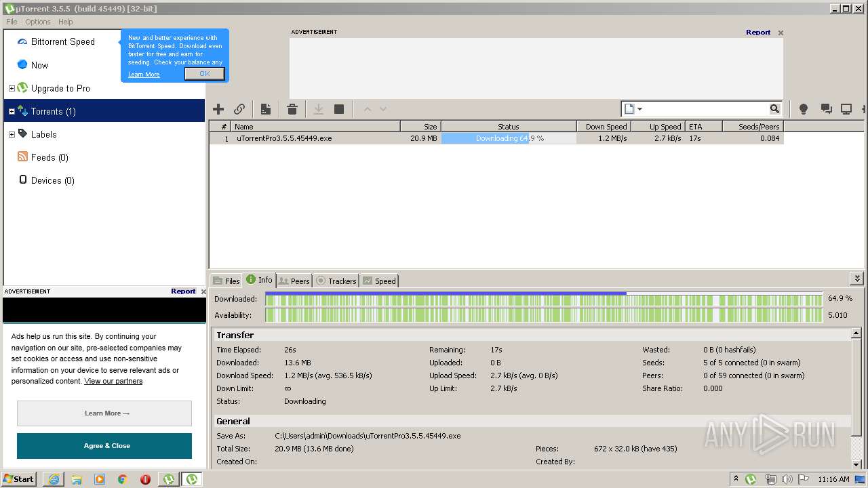Click the Remove torrent trash icon

point(292,109)
